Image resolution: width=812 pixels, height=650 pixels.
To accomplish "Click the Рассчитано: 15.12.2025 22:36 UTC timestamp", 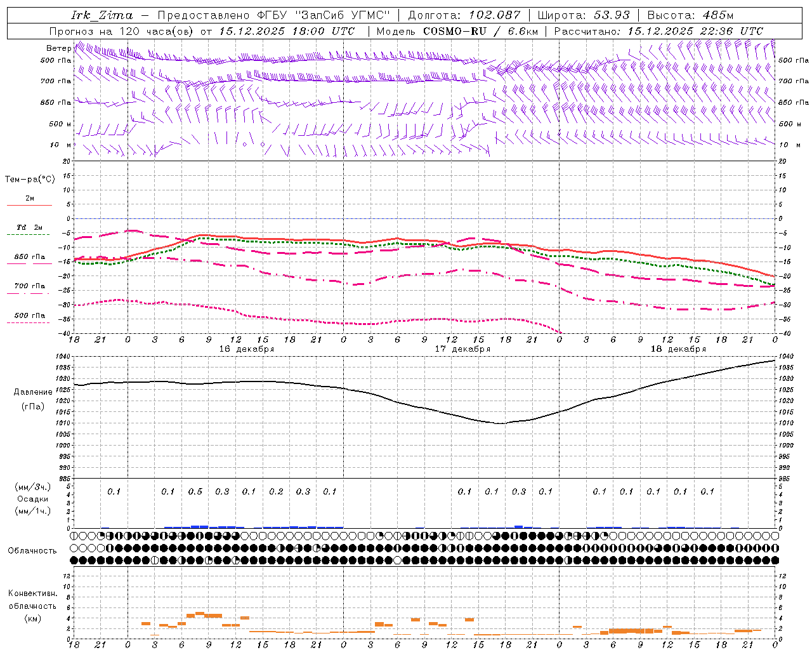I will coord(658,31).
